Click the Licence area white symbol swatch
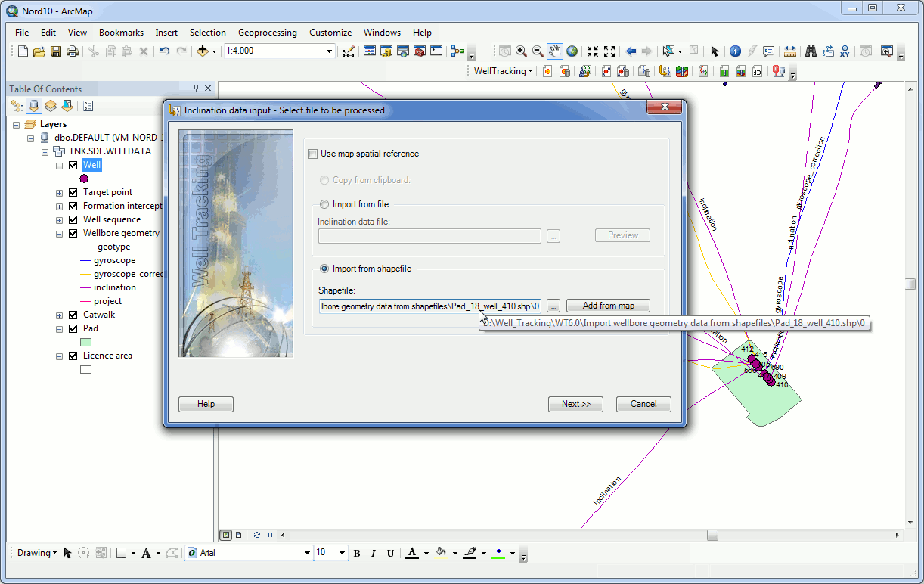This screenshot has height=584, width=924. pos(85,369)
